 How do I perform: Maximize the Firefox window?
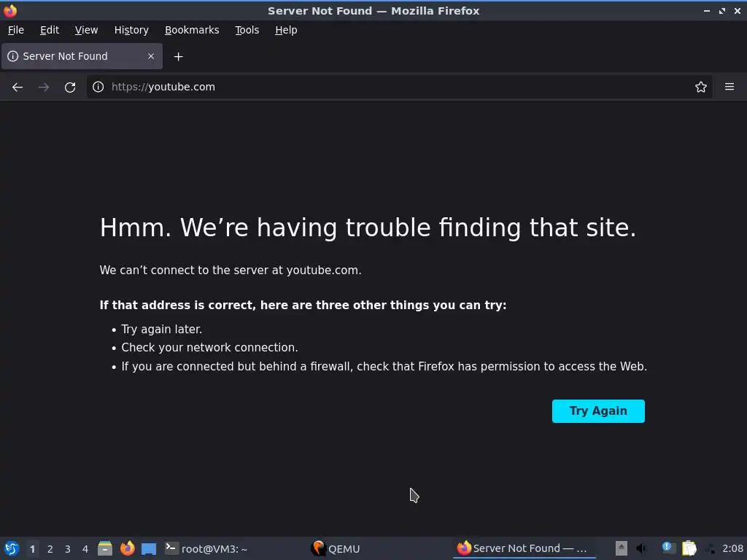point(721,10)
